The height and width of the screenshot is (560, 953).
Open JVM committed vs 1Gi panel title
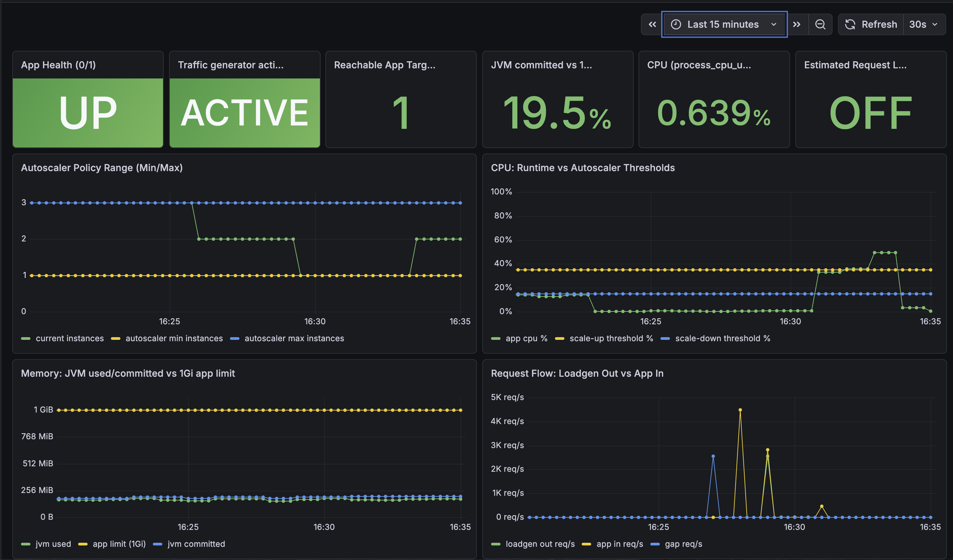click(x=541, y=65)
